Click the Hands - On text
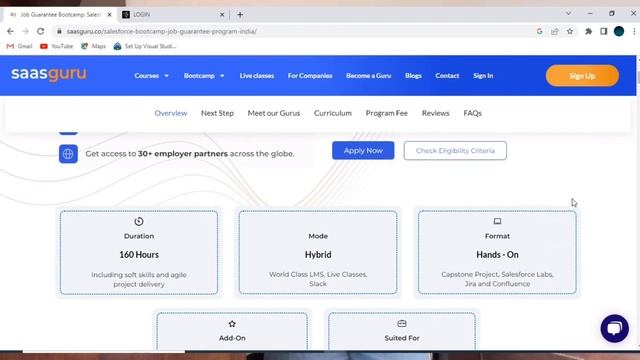The width and height of the screenshot is (640, 360). tap(497, 255)
